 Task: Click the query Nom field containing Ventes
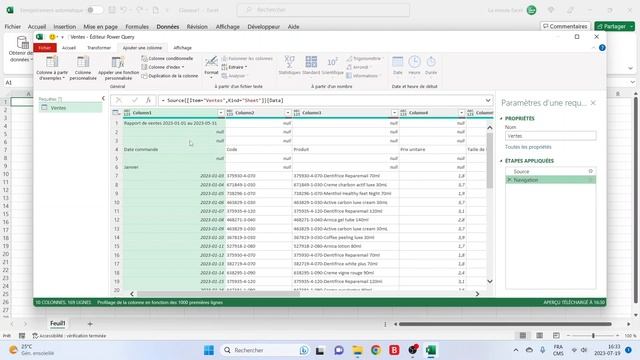pos(550,136)
